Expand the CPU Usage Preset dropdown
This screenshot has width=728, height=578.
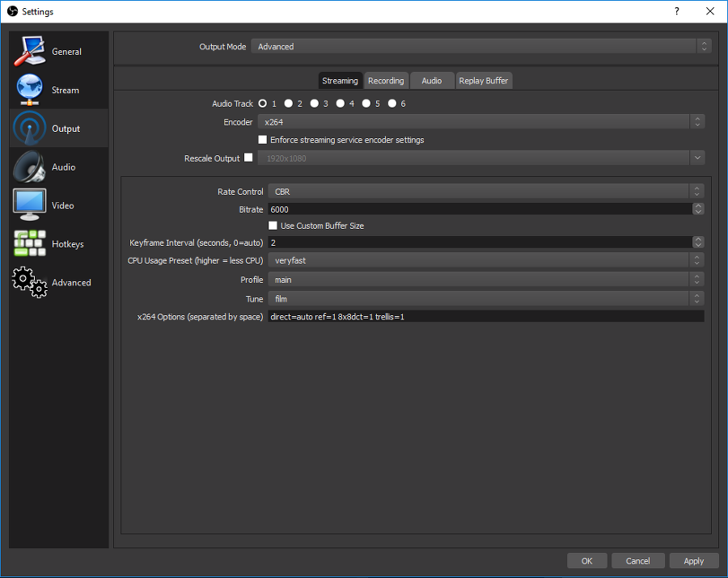pyautogui.click(x=485, y=260)
